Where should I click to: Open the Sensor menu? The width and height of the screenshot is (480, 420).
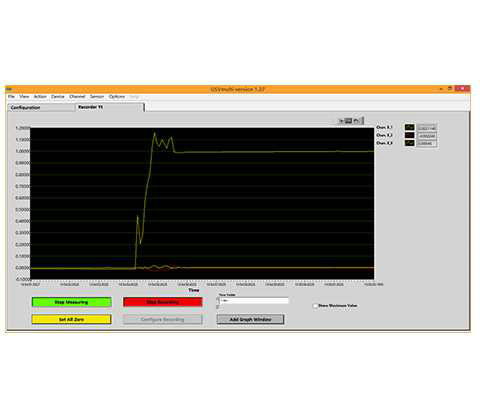pyautogui.click(x=97, y=96)
